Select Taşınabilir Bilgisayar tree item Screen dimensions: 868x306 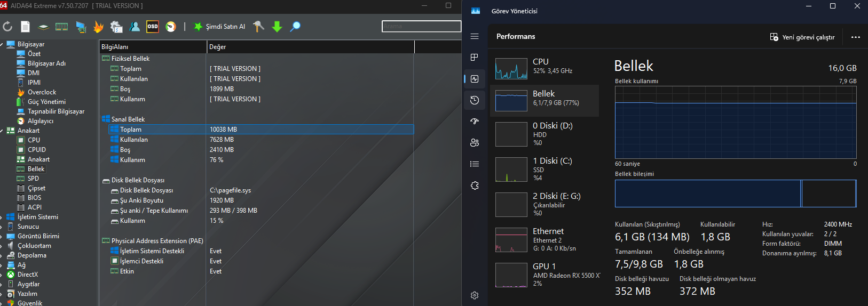click(56, 111)
